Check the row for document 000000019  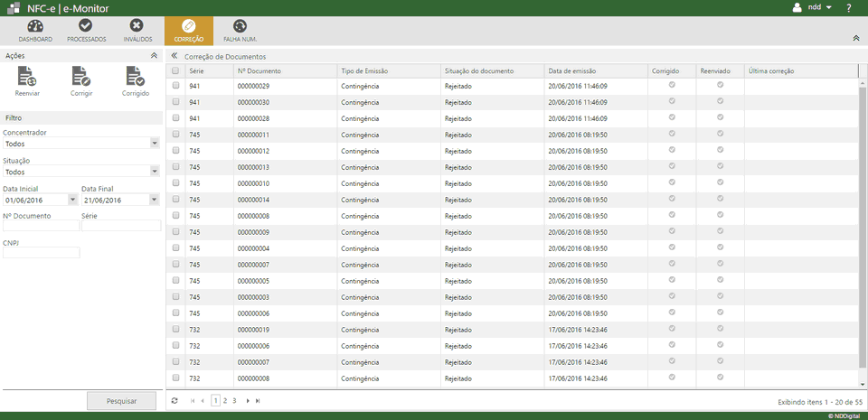176,330
